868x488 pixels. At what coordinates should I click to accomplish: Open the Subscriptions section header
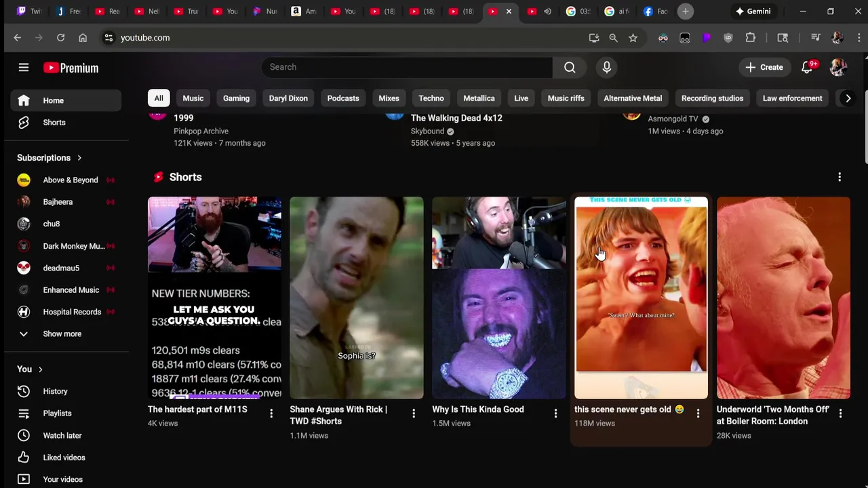click(x=50, y=157)
